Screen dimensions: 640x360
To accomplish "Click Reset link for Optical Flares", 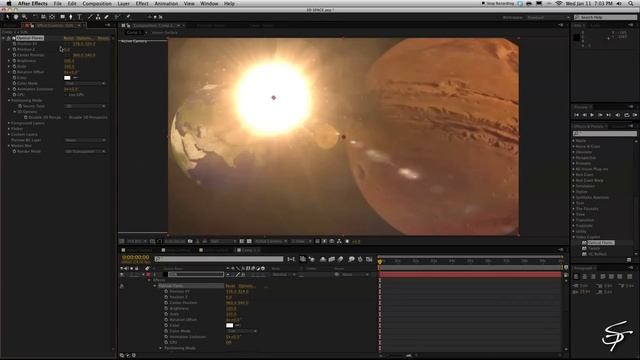I will (69, 38).
